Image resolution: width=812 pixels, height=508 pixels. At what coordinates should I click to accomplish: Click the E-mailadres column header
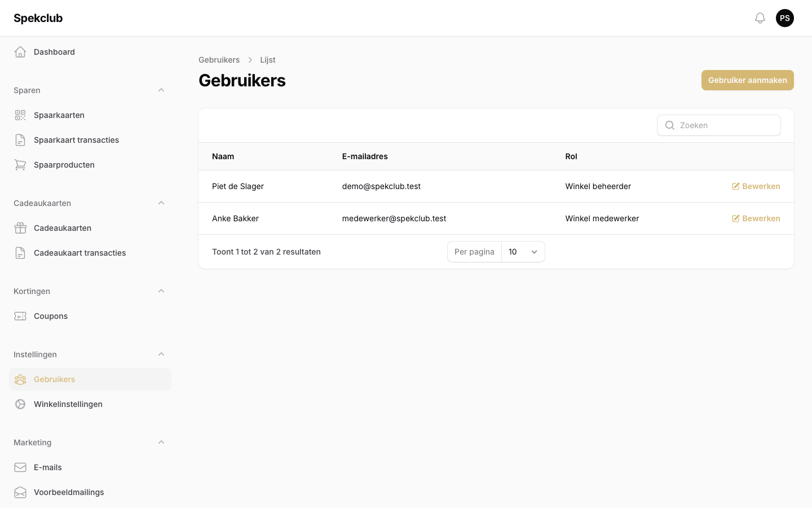pyautogui.click(x=365, y=156)
